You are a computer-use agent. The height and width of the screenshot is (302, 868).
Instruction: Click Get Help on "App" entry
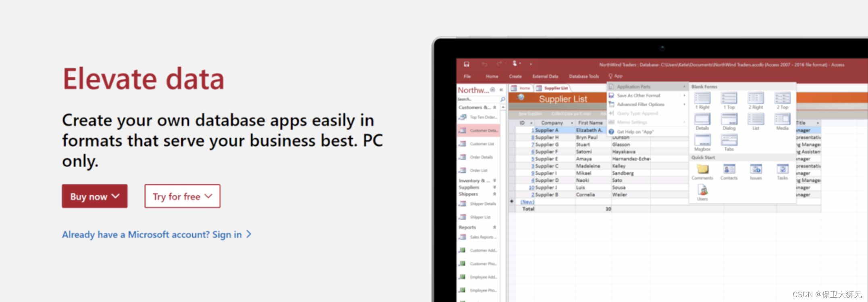[648, 132]
